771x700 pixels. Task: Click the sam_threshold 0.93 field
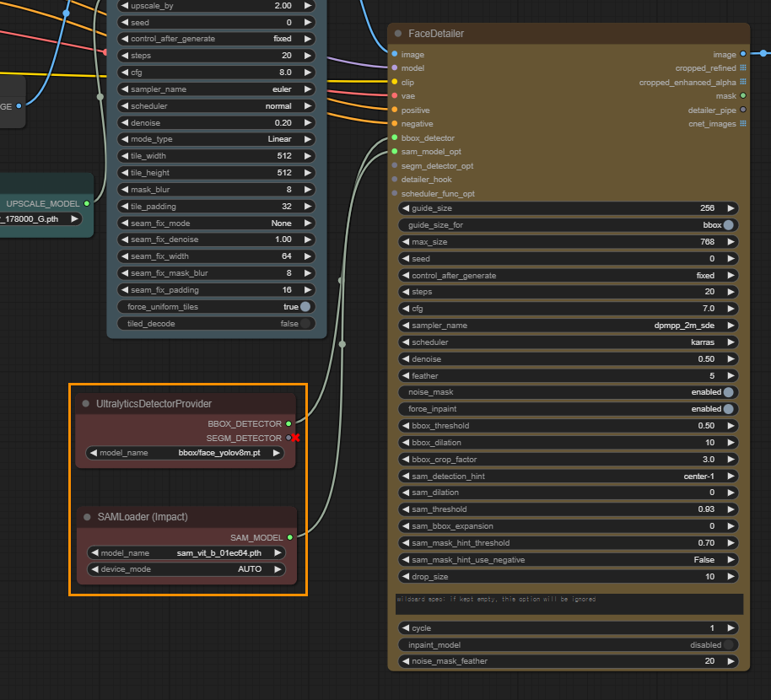[568, 509]
